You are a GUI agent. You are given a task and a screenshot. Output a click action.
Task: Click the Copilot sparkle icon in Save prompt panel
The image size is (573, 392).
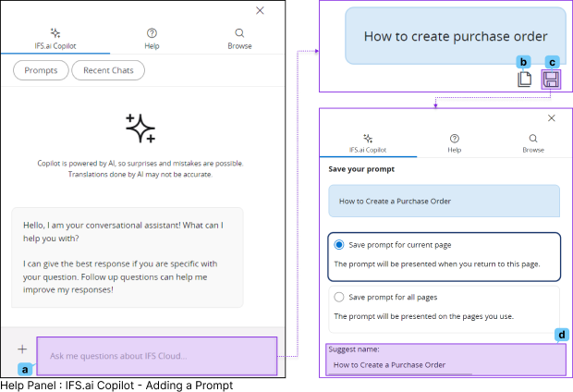coord(368,137)
